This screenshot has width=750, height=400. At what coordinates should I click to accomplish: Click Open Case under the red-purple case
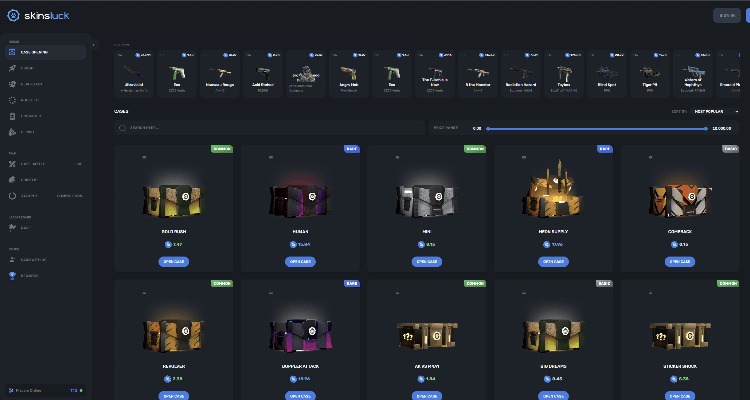click(300, 262)
